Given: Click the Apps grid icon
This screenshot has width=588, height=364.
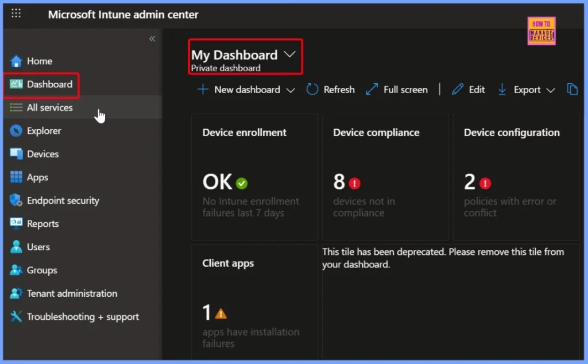Looking at the screenshot, I should point(16,177).
